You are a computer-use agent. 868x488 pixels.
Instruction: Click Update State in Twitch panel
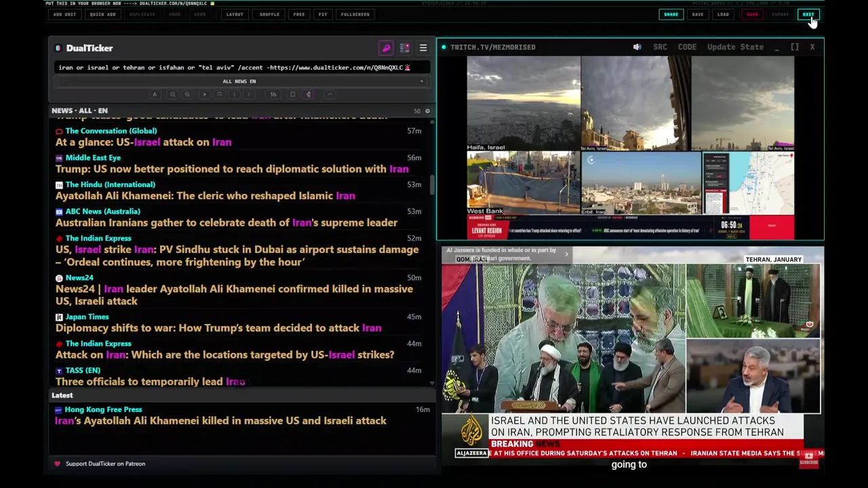[735, 47]
